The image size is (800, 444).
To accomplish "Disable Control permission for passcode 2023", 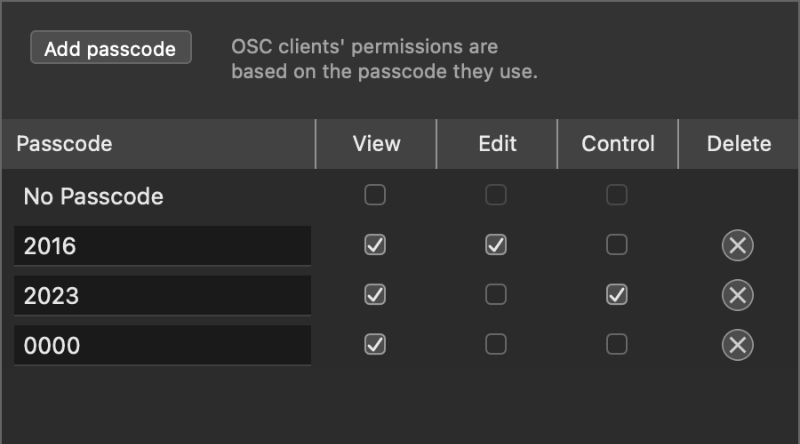I will 617,295.
